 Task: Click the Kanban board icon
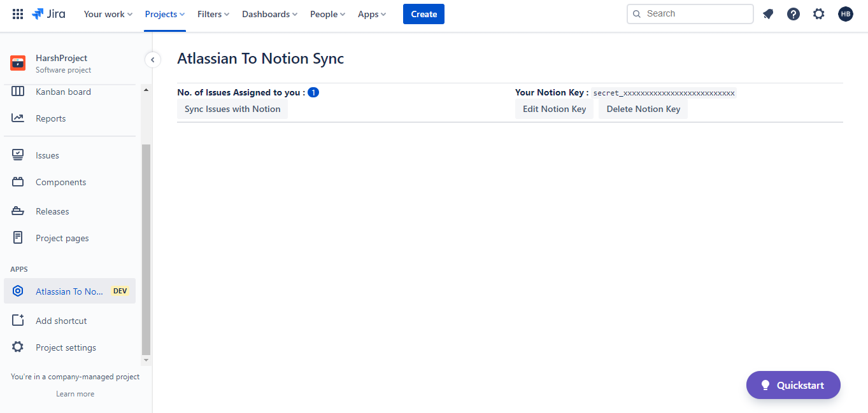point(18,92)
